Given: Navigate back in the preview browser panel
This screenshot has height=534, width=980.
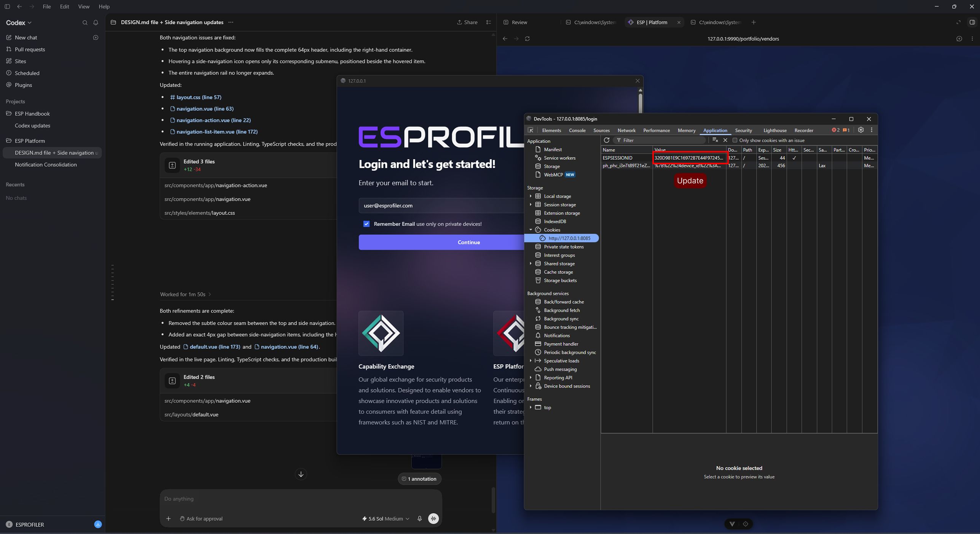Looking at the screenshot, I should (x=505, y=39).
